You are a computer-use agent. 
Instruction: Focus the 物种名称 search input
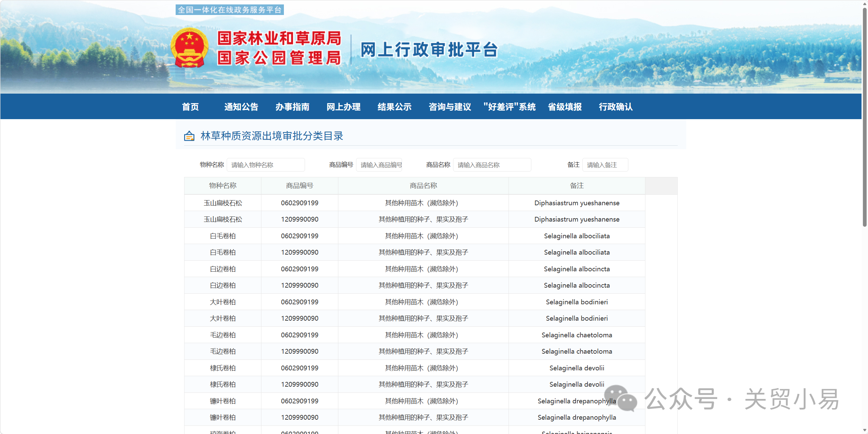point(266,165)
